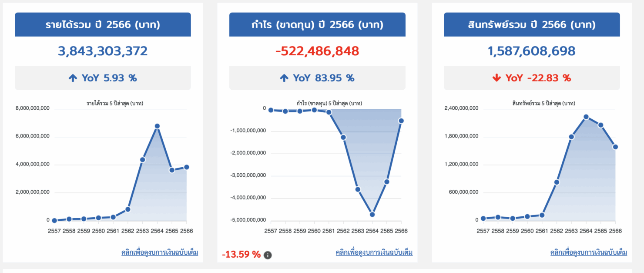Click the YoY 5.93% indicator bar
The image size is (644, 273).
(103, 78)
